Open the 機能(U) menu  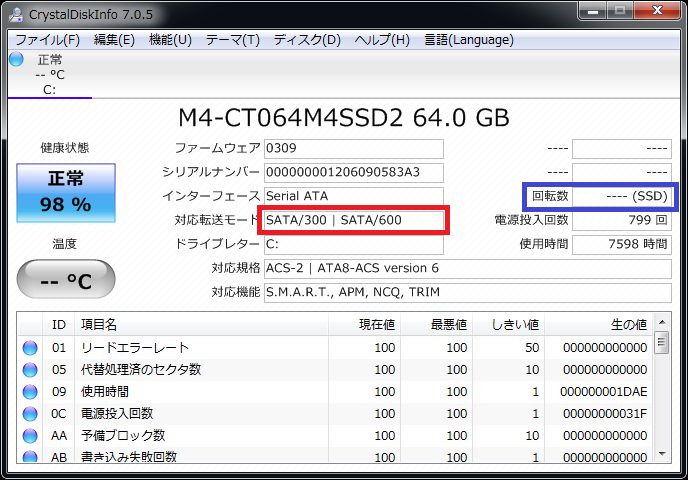pyautogui.click(x=170, y=40)
